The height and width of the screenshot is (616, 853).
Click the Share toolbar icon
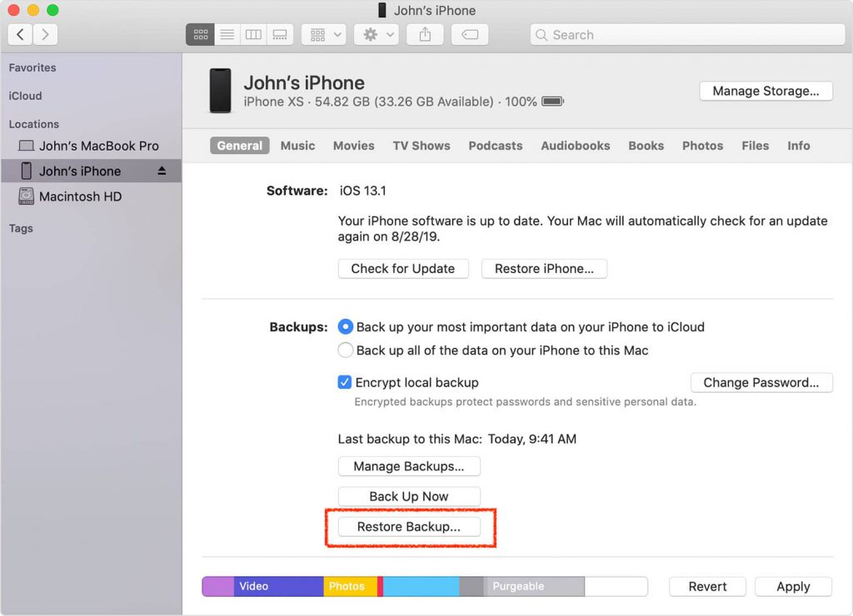point(425,35)
